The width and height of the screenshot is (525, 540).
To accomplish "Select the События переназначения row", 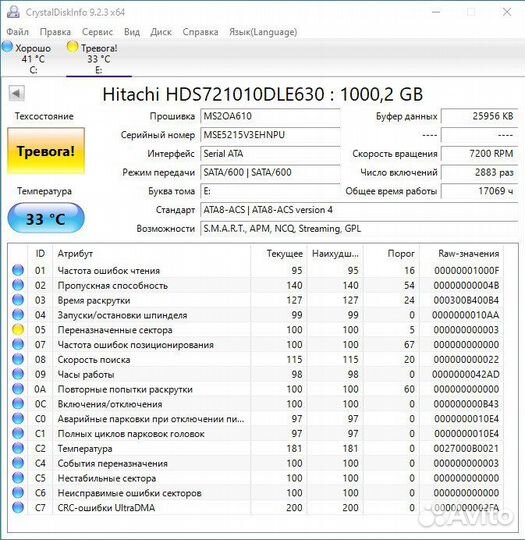I will click(x=256, y=463).
